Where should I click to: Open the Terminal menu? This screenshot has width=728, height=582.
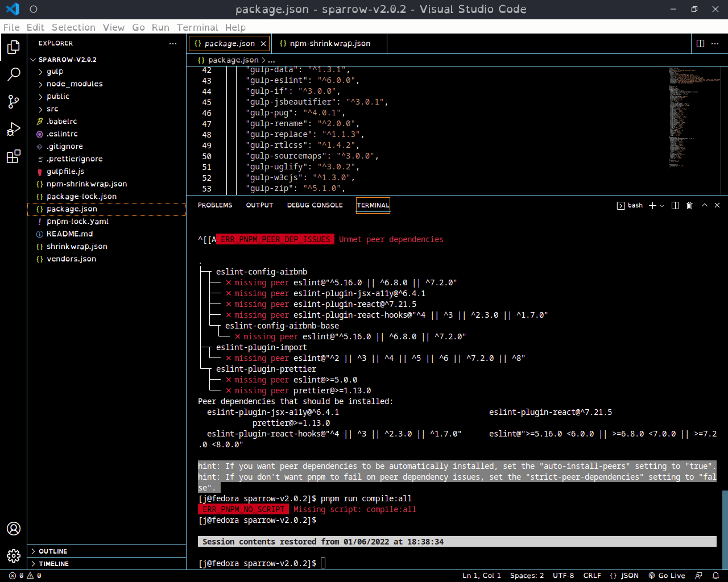(197, 27)
